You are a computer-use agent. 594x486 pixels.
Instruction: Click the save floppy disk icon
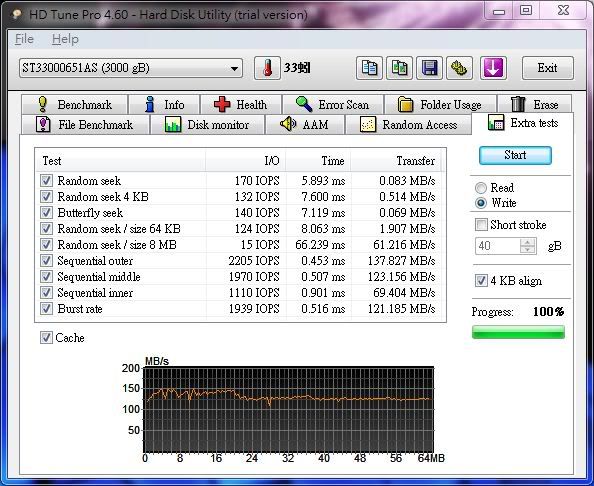coord(429,68)
